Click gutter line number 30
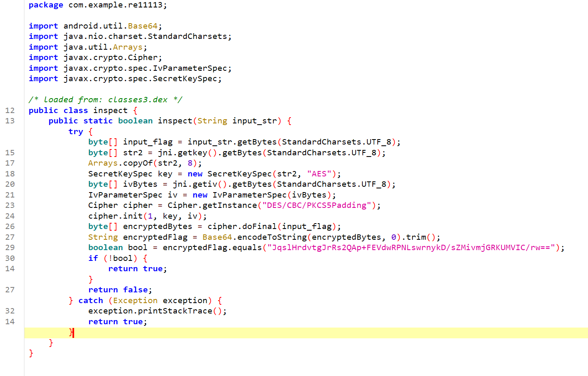Screen dimensions: 588x376 click(10, 258)
